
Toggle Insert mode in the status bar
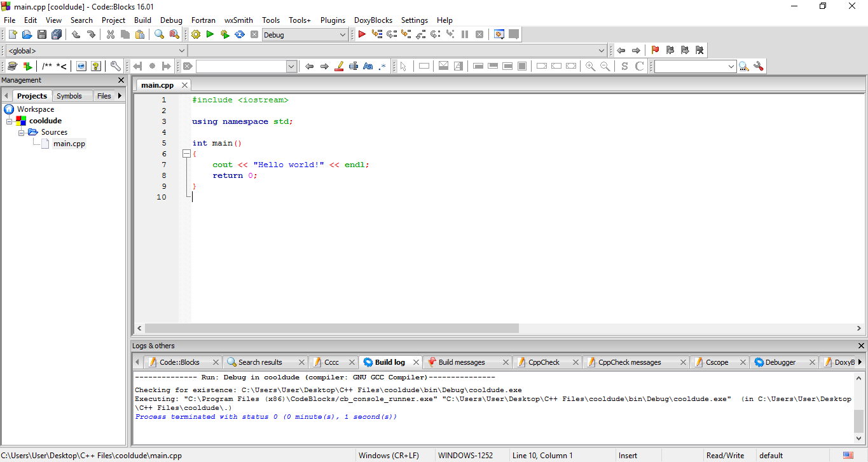(628, 455)
